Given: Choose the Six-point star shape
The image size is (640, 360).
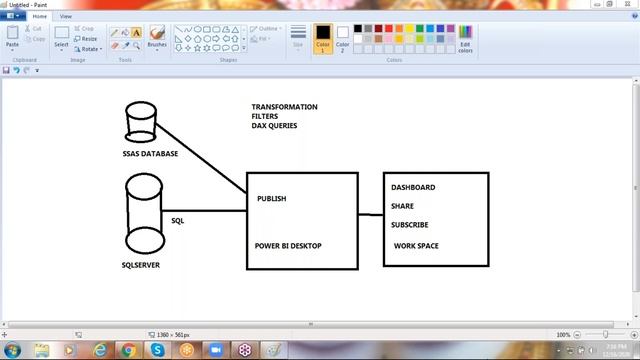Looking at the screenshot, I should coord(207,48).
